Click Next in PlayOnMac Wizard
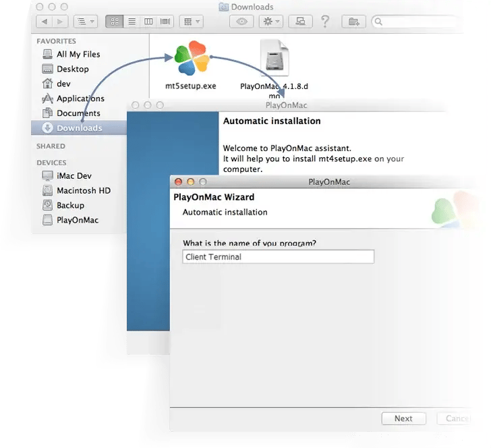 403,418
